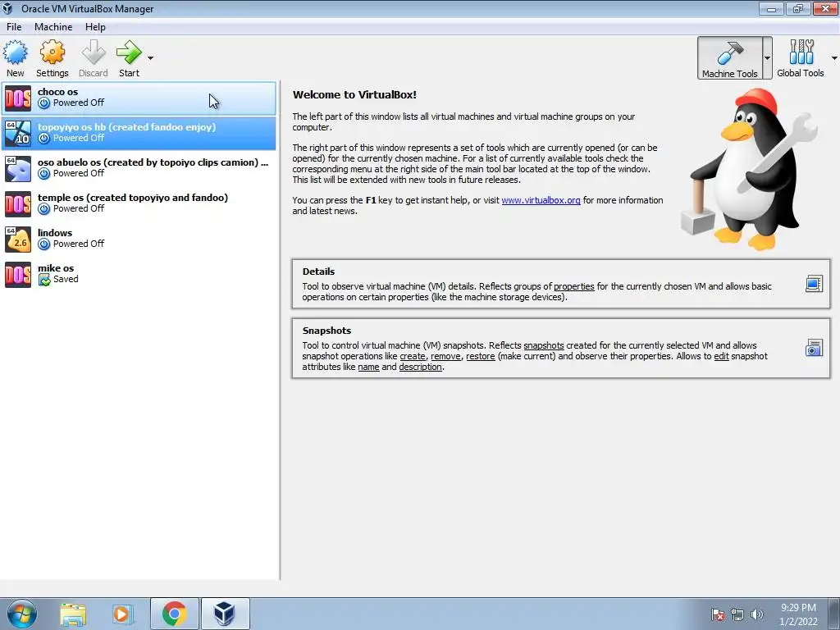Viewport: 840px width, 630px height.
Task: Select the lindows machine name
Action: pos(55,233)
